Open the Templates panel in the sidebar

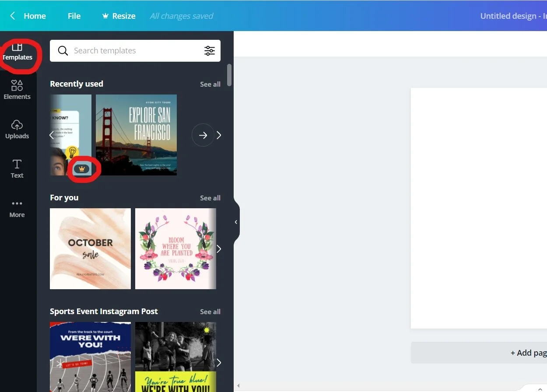(17, 52)
